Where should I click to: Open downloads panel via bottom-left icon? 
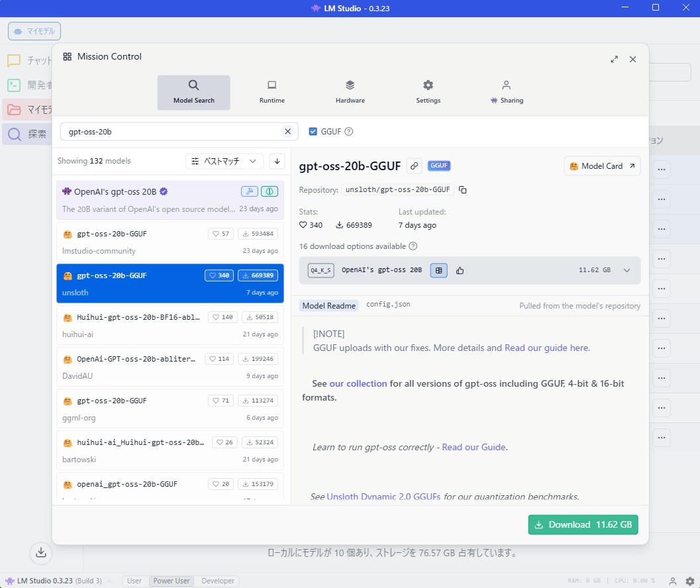pos(41,553)
